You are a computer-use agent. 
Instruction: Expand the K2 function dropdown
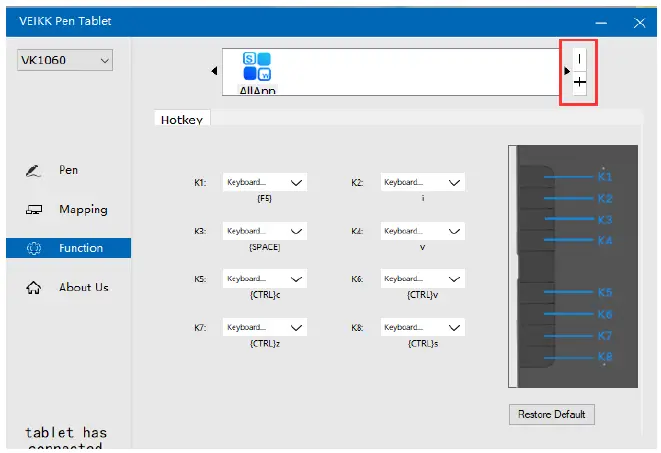click(423, 182)
